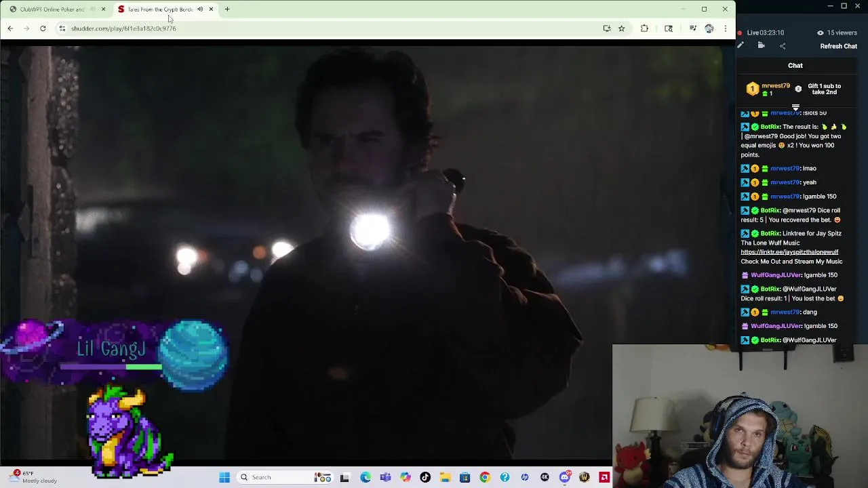Close the Tales From the Crypt tab
Image resolution: width=868 pixels, height=488 pixels.
[211, 9]
